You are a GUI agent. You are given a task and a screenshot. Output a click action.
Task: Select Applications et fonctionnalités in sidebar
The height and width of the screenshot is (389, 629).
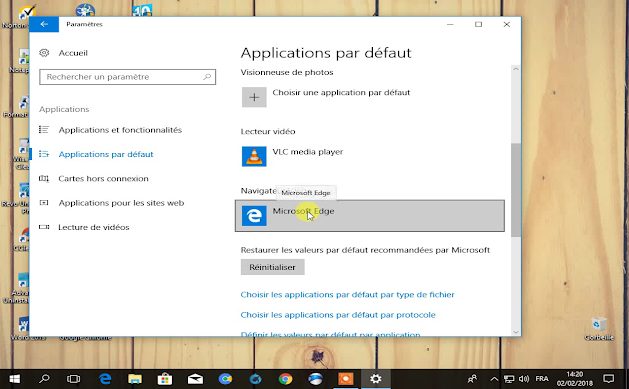pos(120,130)
